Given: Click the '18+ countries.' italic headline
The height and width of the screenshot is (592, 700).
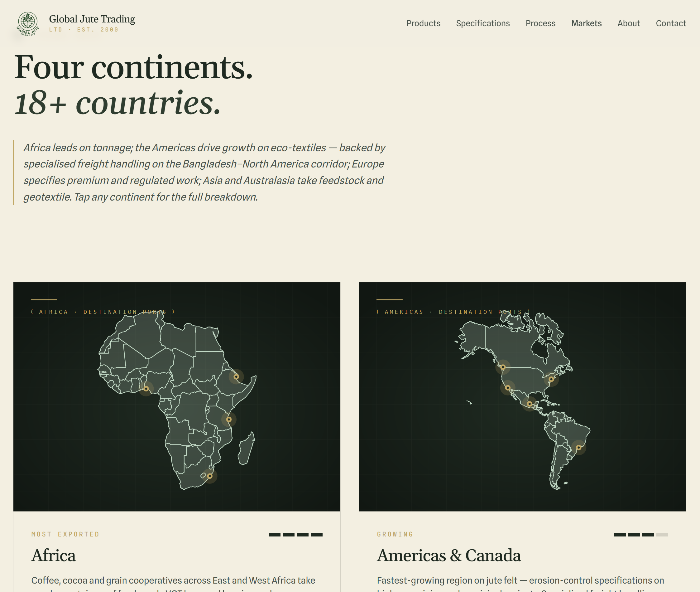Looking at the screenshot, I should click(117, 103).
